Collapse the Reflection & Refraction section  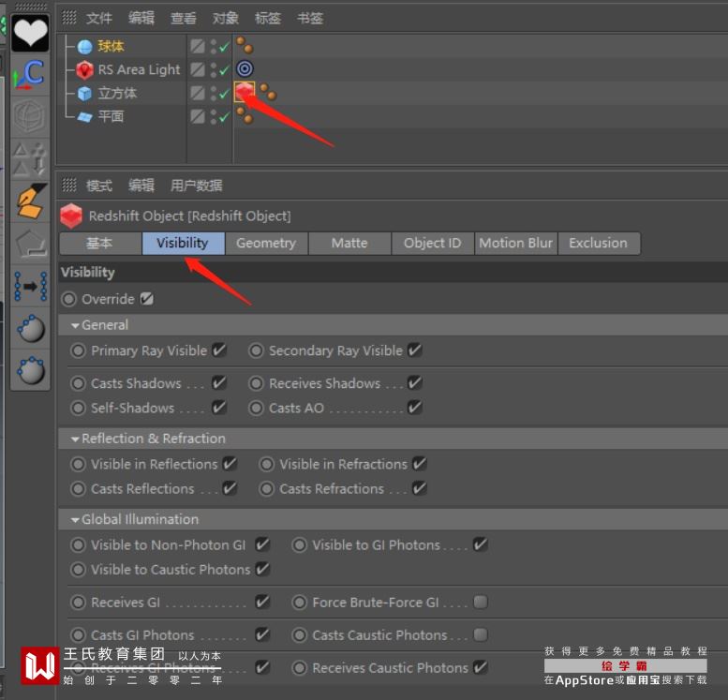click(75, 439)
